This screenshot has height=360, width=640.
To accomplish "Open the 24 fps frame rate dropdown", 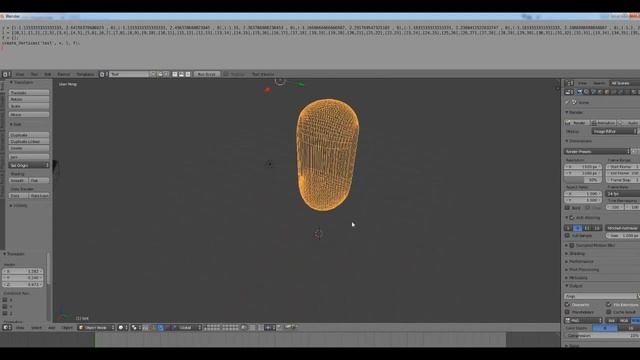I will point(623,193).
